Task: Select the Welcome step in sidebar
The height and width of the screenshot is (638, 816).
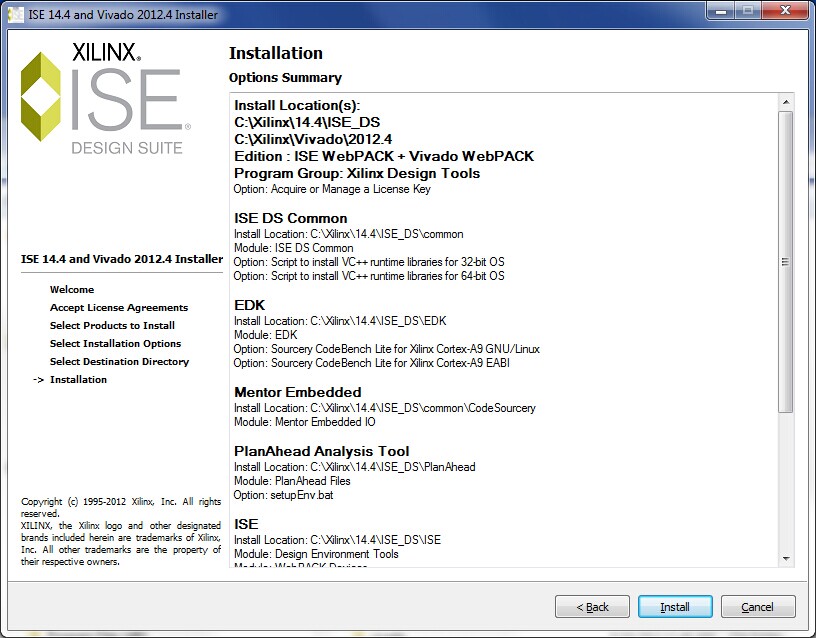Action: tap(72, 290)
